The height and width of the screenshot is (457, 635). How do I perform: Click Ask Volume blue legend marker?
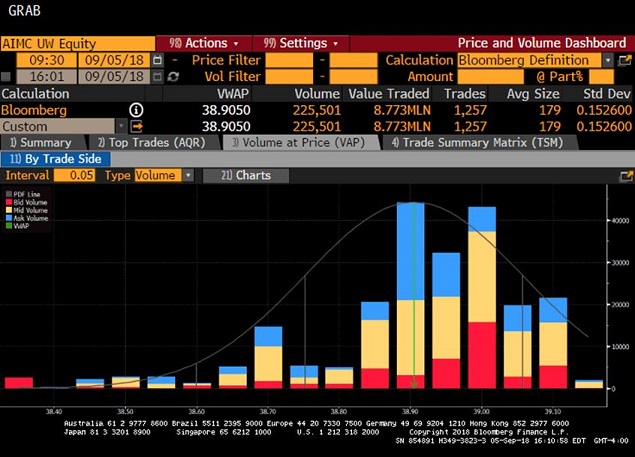pyautogui.click(x=9, y=218)
